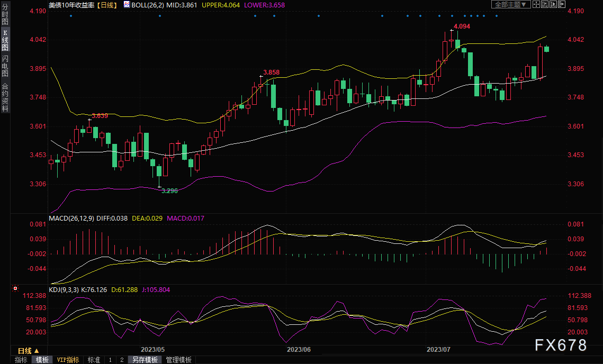
Task: Choose template number 1 button
Action: tap(110, 360)
